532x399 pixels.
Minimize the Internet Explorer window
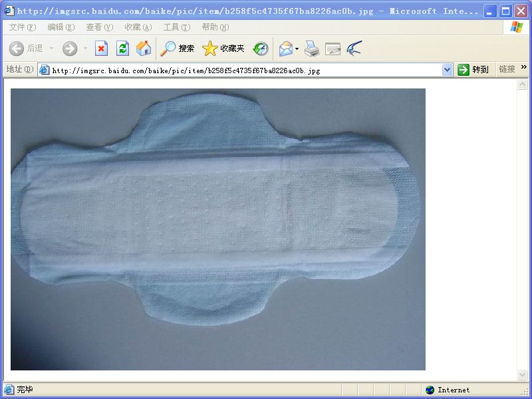[489, 11]
